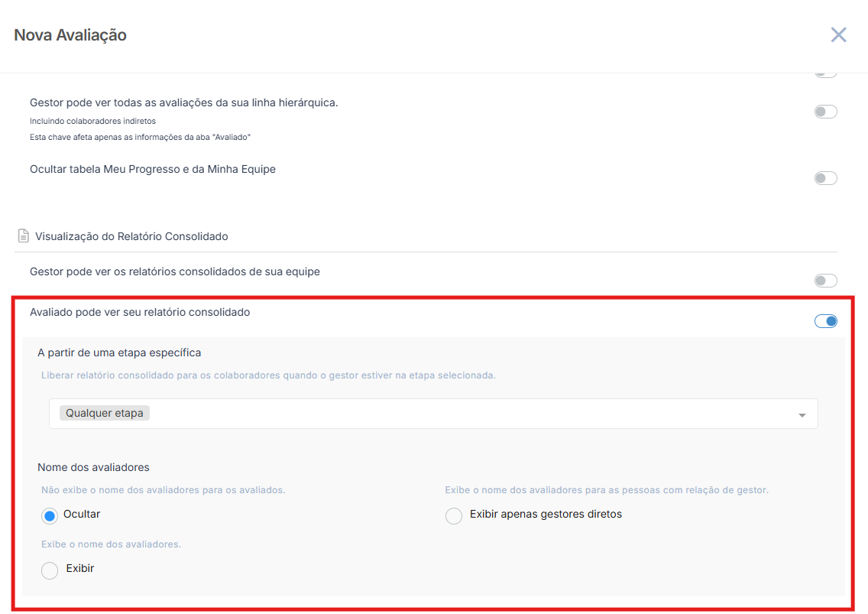Click the 'Liberar relatório consolidado' hint text

267,375
